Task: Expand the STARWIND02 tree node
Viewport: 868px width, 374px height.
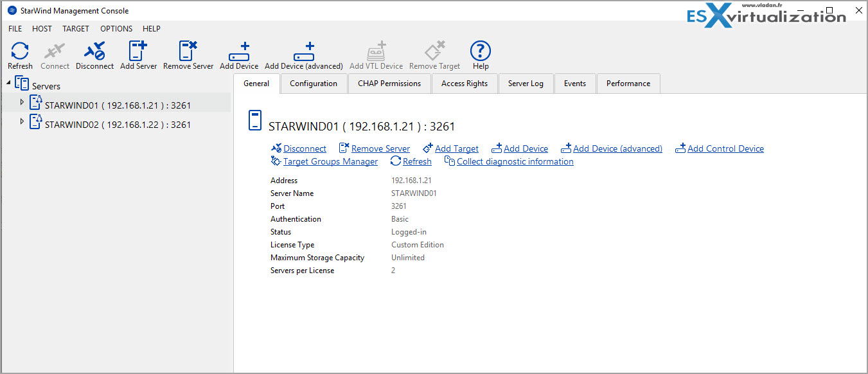Action: [22, 121]
